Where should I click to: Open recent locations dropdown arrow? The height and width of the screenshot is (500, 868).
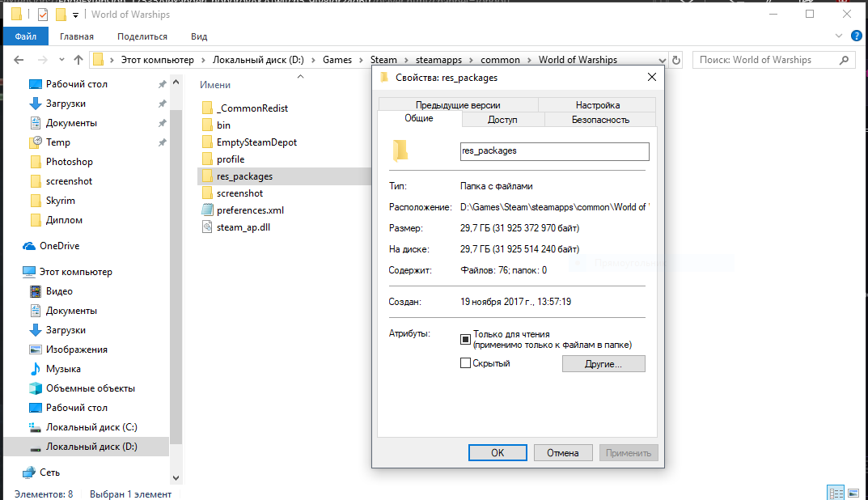tap(61, 60)
